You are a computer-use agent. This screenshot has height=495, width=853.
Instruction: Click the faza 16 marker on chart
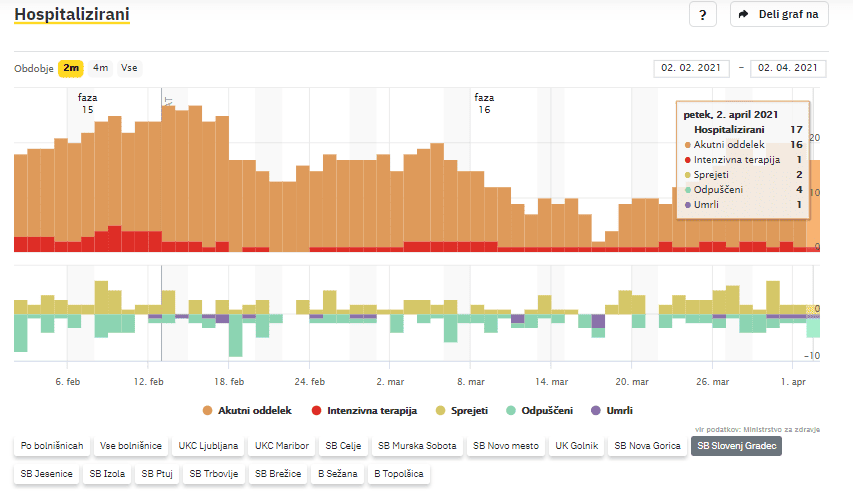pos(484,103)
